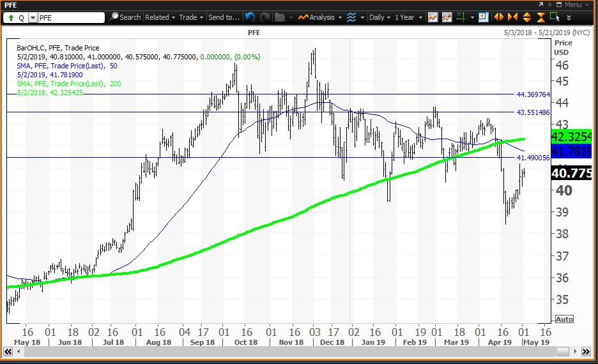
Task: Click the SMA 50 legend label
Action: (67, 66)
